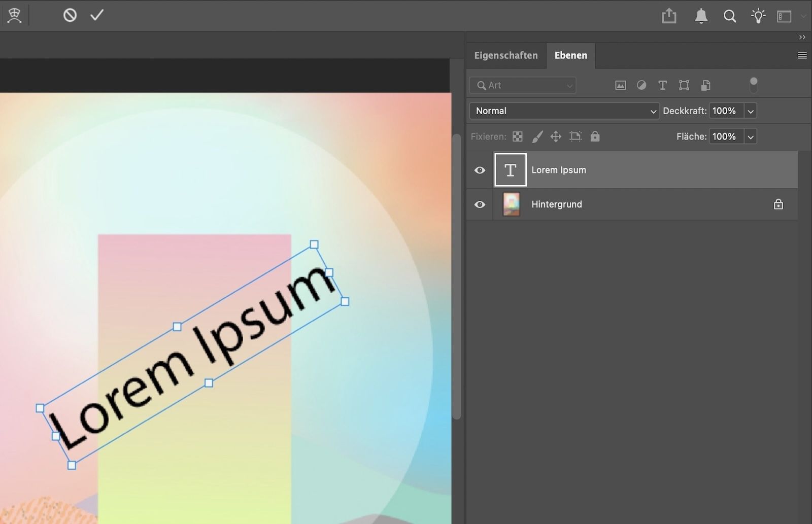
Task: Filter layers by shape layers
Action: click(684, 85)
